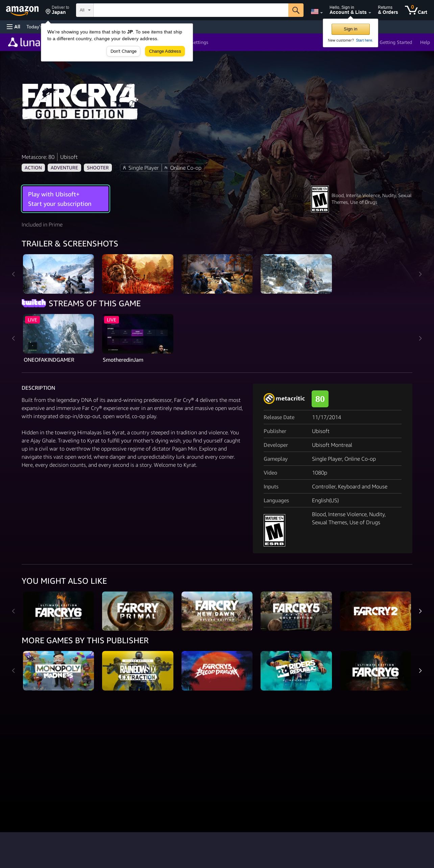Screen dimensions: 434x868
Task: Open Riders Republic Ultimate Edition tile
Action: point(296,671)
